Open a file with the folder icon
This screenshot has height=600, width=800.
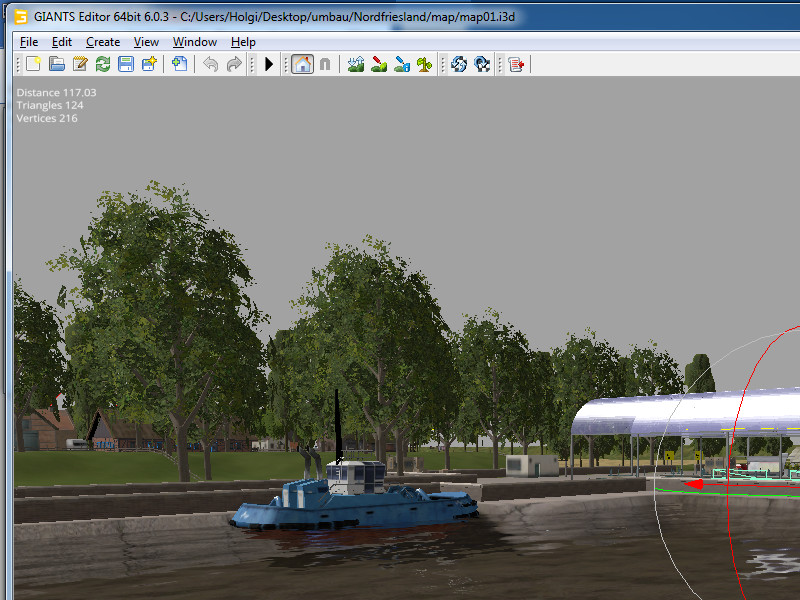pos(57,64)
